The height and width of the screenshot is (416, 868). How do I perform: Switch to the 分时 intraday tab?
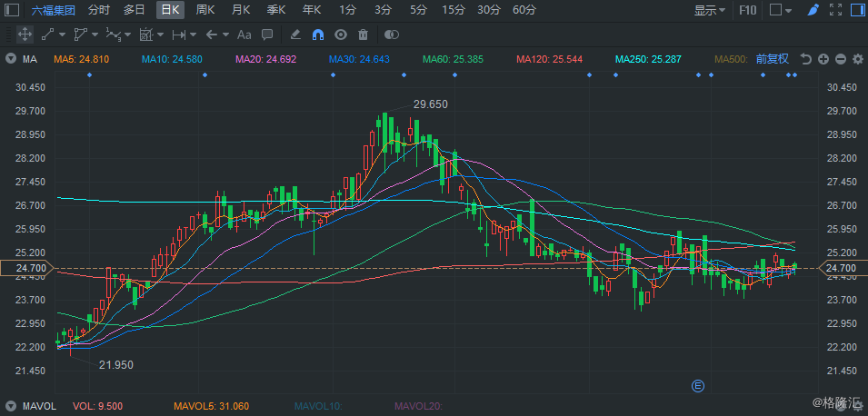click(x=98, y=9)
